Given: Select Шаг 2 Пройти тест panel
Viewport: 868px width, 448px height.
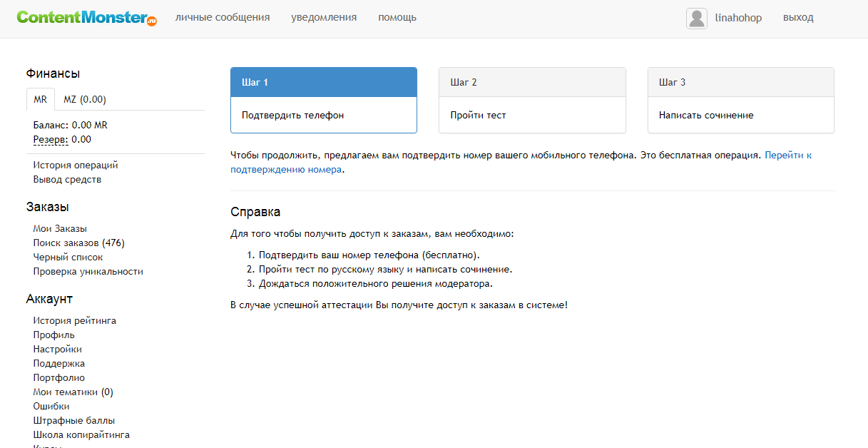Looking at the screenshot, I should [531, 101].
